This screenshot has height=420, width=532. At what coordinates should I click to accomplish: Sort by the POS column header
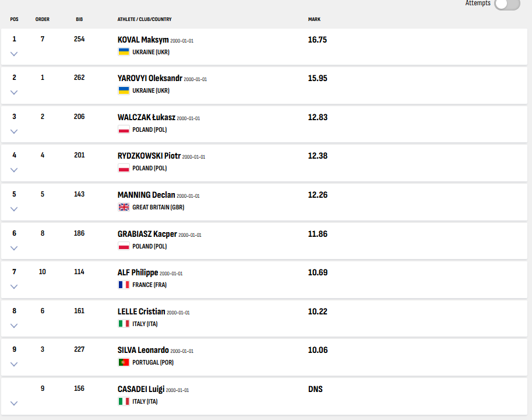coord(14,19)
